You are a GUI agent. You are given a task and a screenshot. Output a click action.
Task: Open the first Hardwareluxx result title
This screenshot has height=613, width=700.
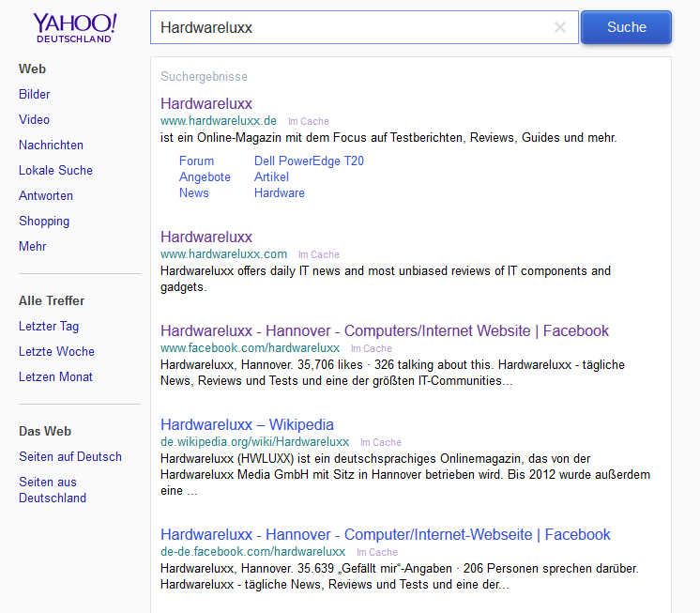(206, 103)
